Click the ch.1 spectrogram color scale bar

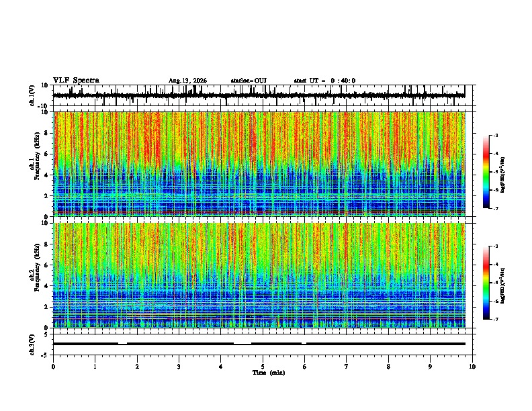tap(486, 172)
